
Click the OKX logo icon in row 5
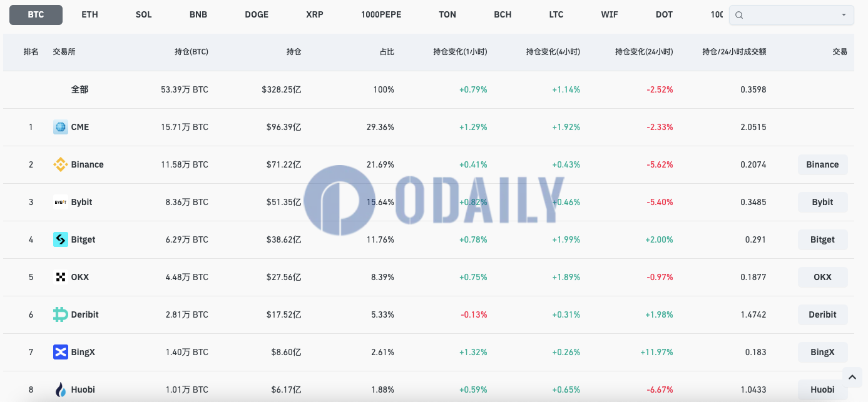click(61, 277)
